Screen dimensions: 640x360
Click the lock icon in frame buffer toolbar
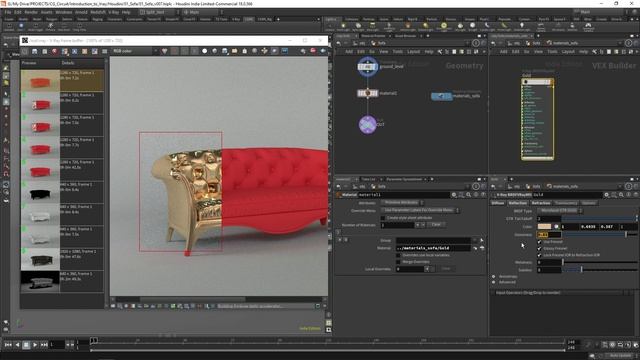pyautogui.click(x=244, y=51)
